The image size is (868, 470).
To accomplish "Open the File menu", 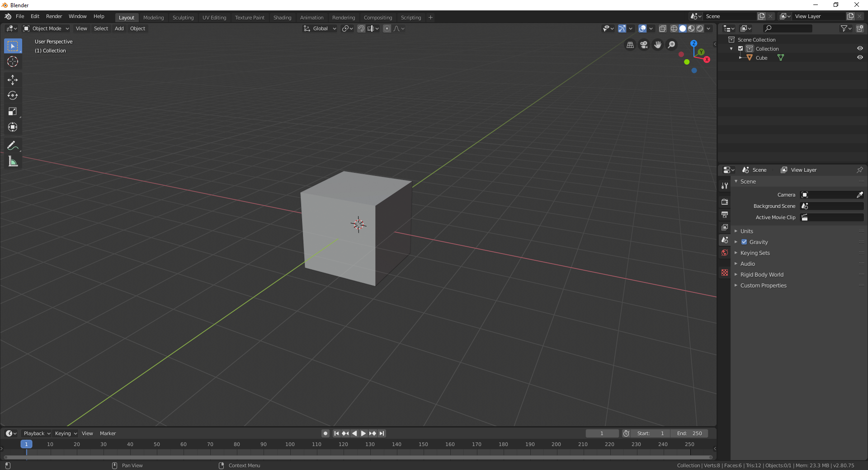I will pyautogui.click(x=20, y=16).
